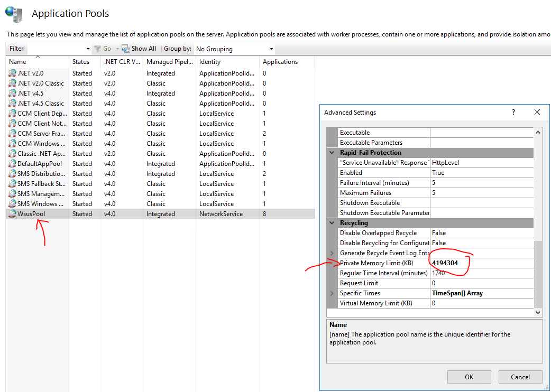
Task: Sort by the Applications column header
Action: [280, 62]
